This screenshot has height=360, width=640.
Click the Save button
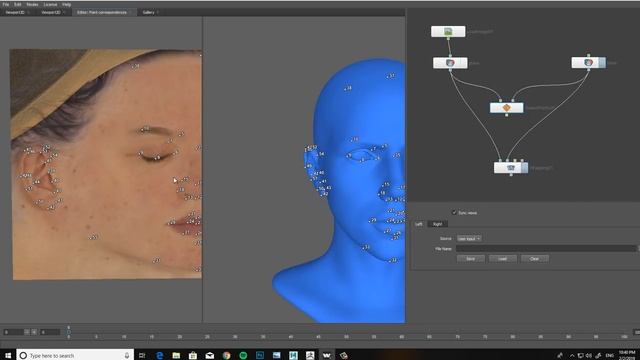click(x=471, y=259)
